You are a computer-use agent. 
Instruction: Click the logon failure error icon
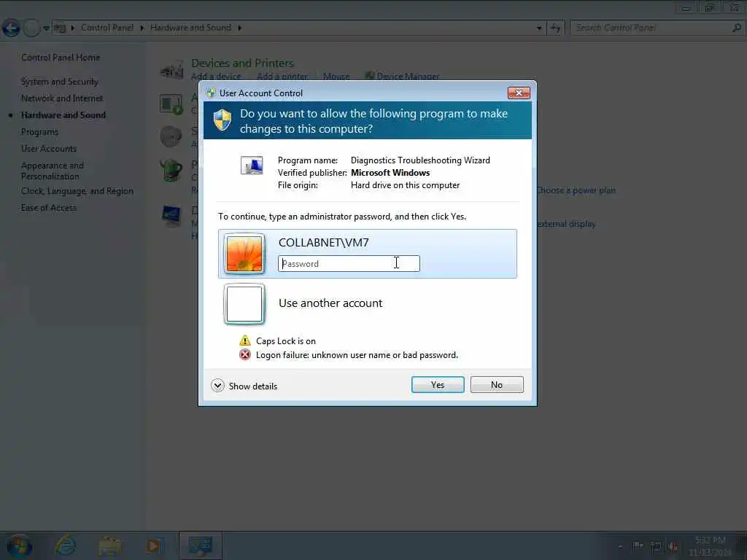245,355
